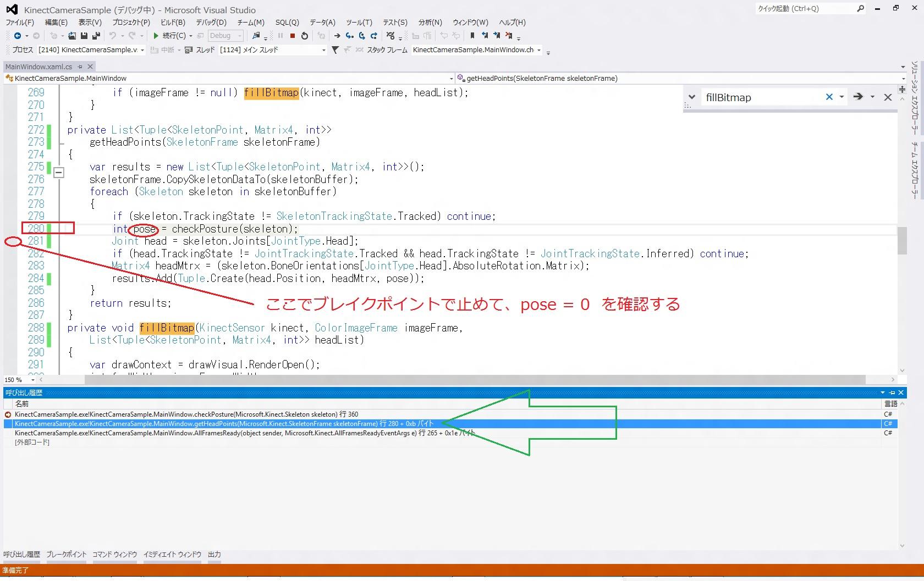
Task: Click the Step Out icon
Action: [374, 36]
